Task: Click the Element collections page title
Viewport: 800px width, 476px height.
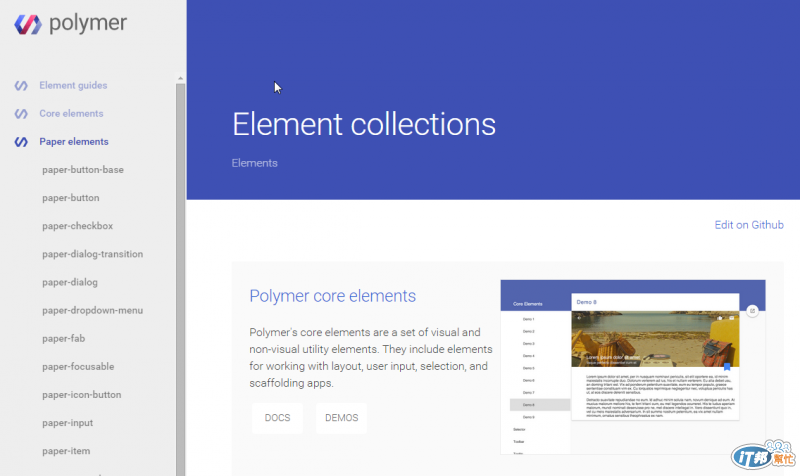Action: pyautogui.click(x=364, y=124)
